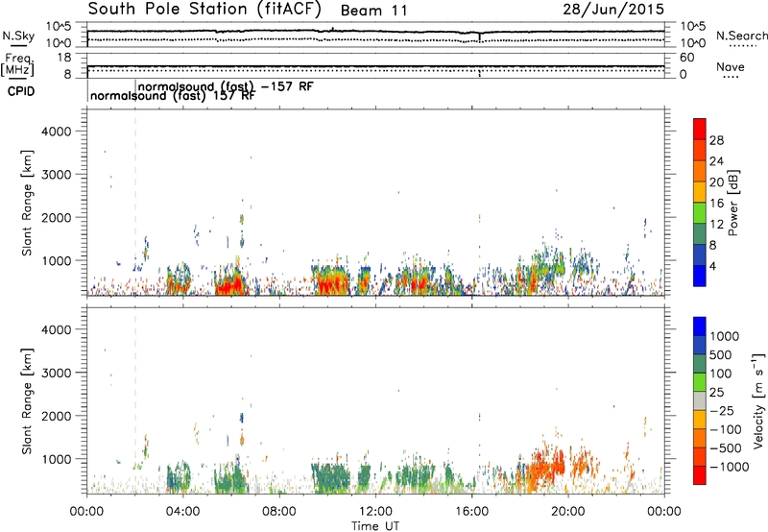Pick the gray segment of velocity colorbar
768x532 pixels.
pos(700,401)
